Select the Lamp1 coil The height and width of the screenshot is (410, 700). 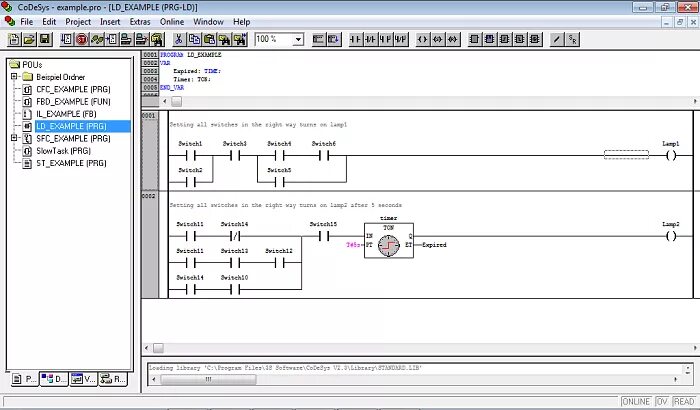(671, 155)
